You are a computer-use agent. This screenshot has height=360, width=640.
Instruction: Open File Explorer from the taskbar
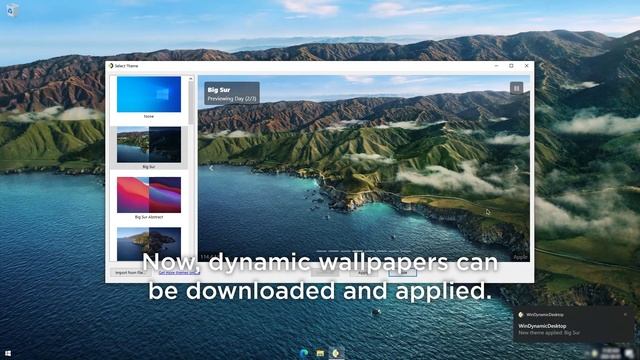[x=320, y=353]
